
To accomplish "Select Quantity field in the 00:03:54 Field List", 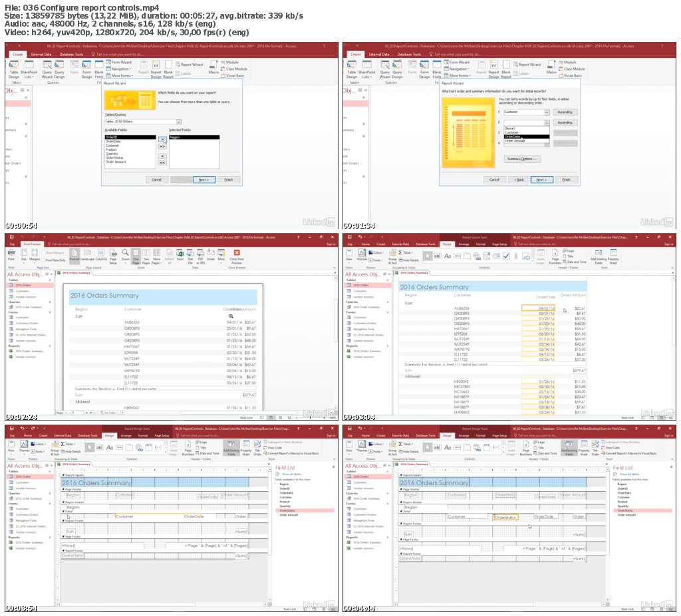I will coord(285,506).
